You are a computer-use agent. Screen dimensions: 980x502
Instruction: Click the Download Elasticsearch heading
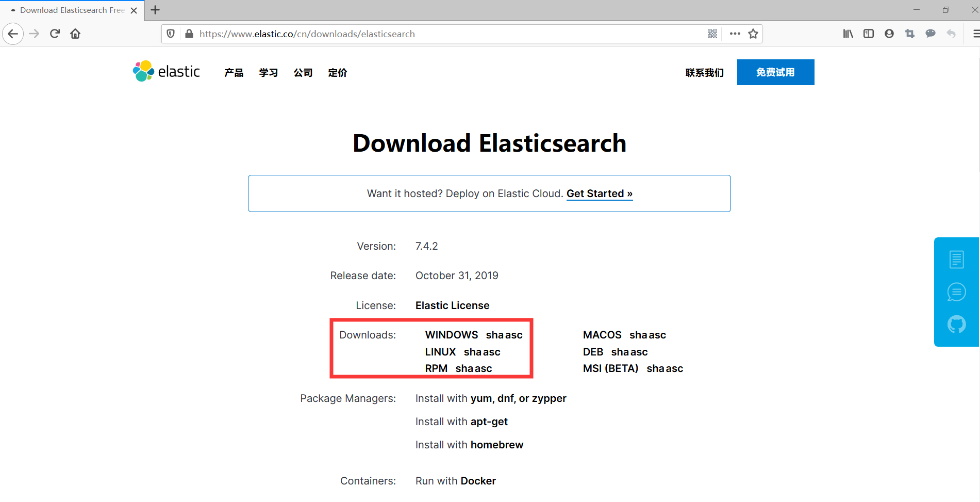(x=489, y=143)
